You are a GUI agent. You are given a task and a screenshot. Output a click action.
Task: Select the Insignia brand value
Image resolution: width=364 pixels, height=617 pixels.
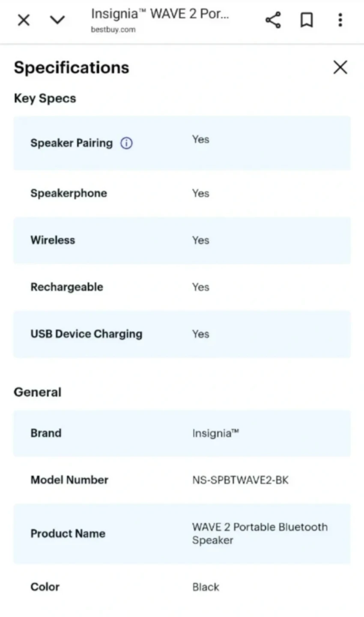pos(215,433)
